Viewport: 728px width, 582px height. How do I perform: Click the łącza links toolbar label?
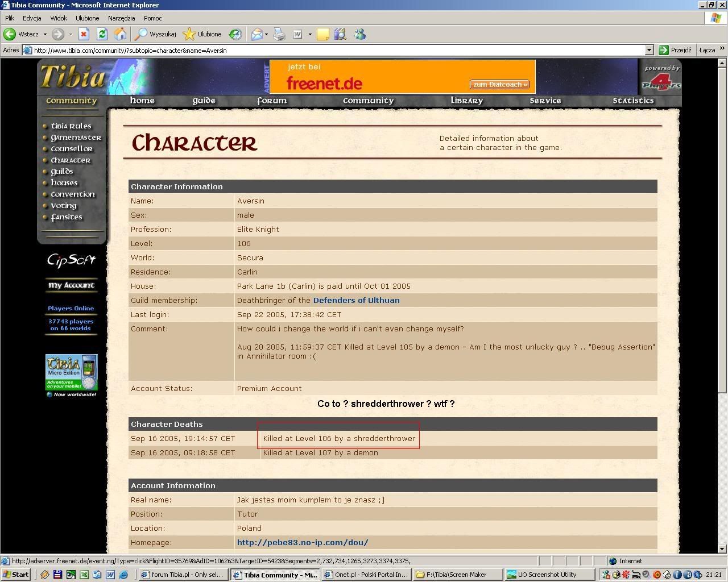[x=707, y=50]
